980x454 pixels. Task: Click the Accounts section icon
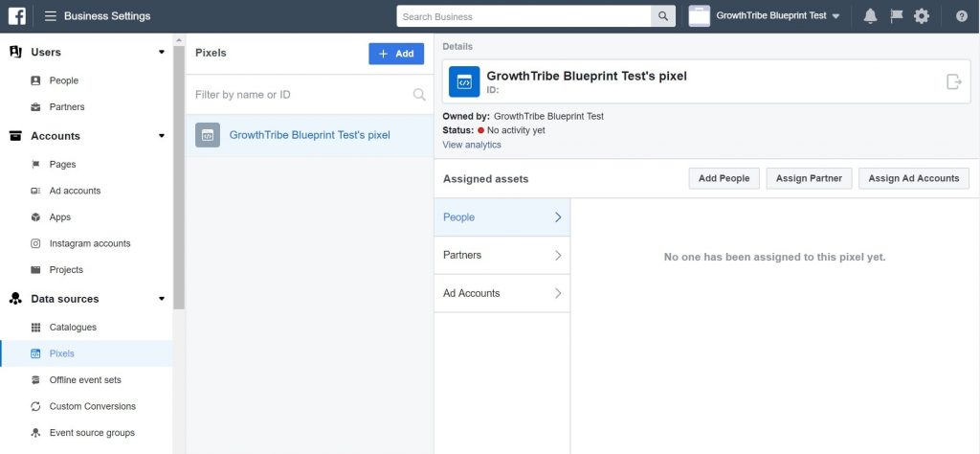pyautogui.click(x=15, y=136)
